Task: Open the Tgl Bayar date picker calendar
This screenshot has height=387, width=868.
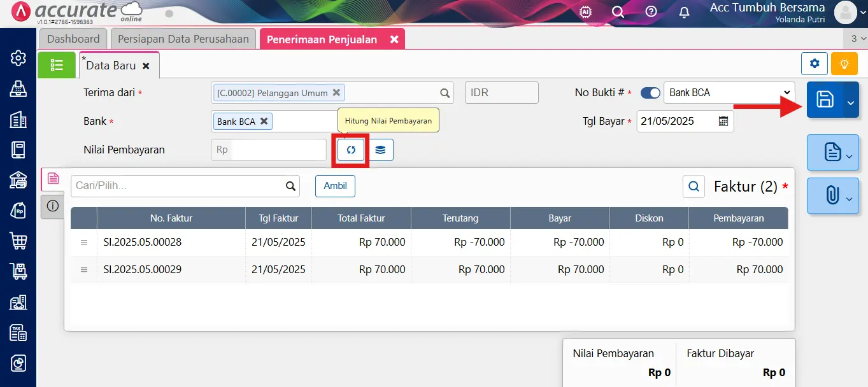Action: pos(723,121)
